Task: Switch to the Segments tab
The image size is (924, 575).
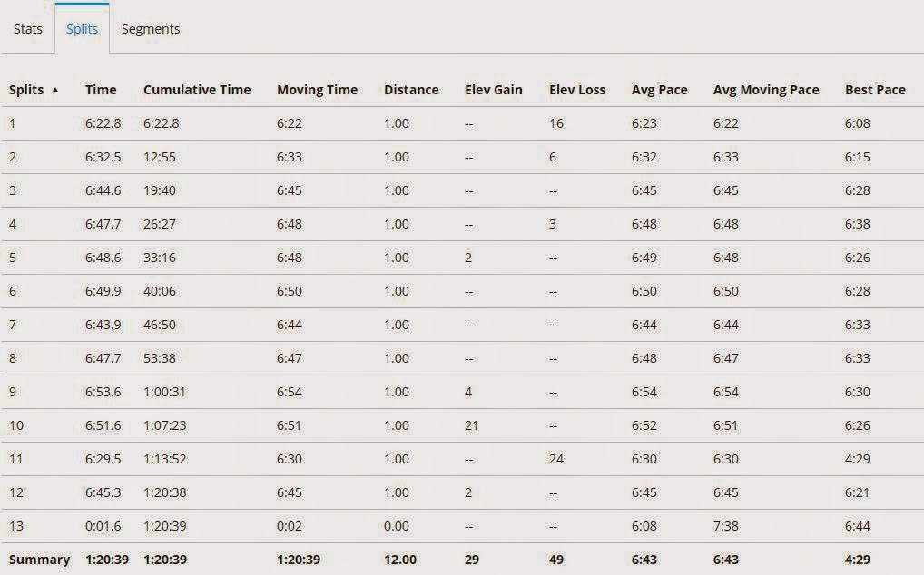Action: pos(151,29)
